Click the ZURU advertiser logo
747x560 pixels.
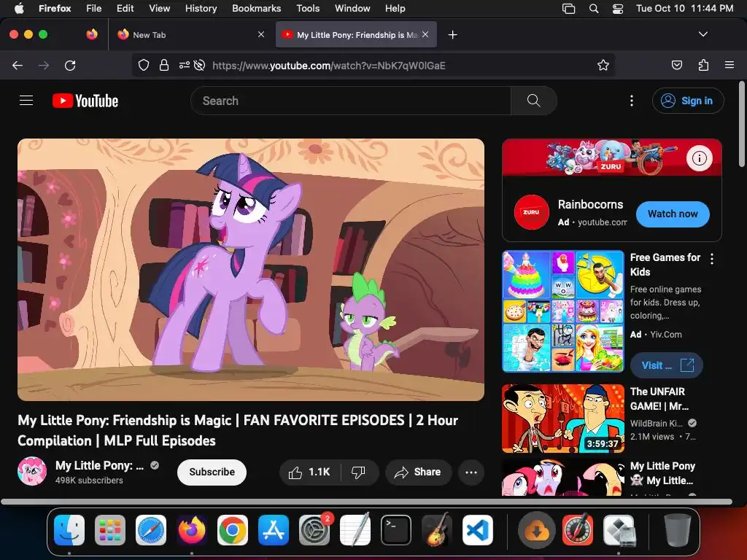(531, 212)
